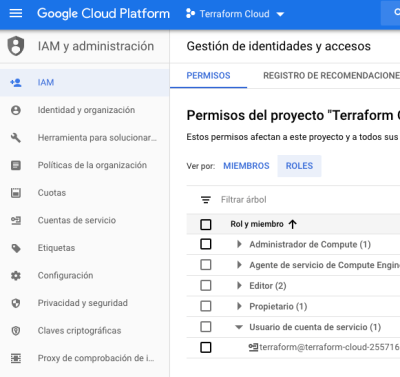Image resolution: width=400 pixels, height=377 pixels.
Task: Click the IAM y administración shield icon
Action: pyautogui.click(x=16, y=46)
